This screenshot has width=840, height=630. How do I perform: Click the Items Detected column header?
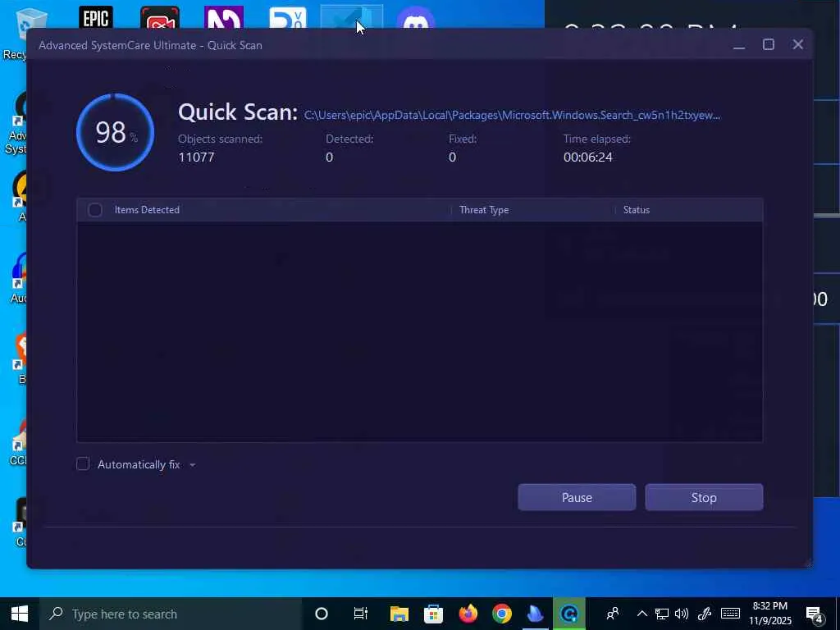coord(147,210)
